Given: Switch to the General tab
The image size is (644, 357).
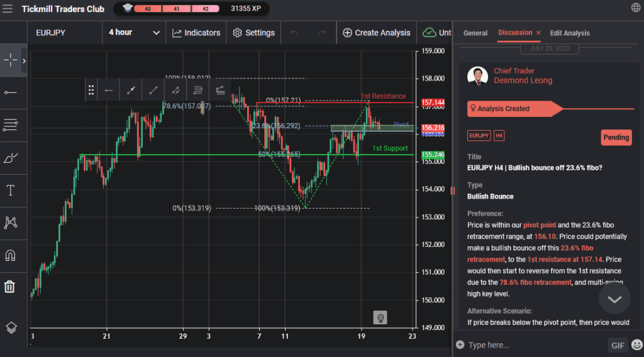Looking at the screenshot, I should (x=475, y=33).
